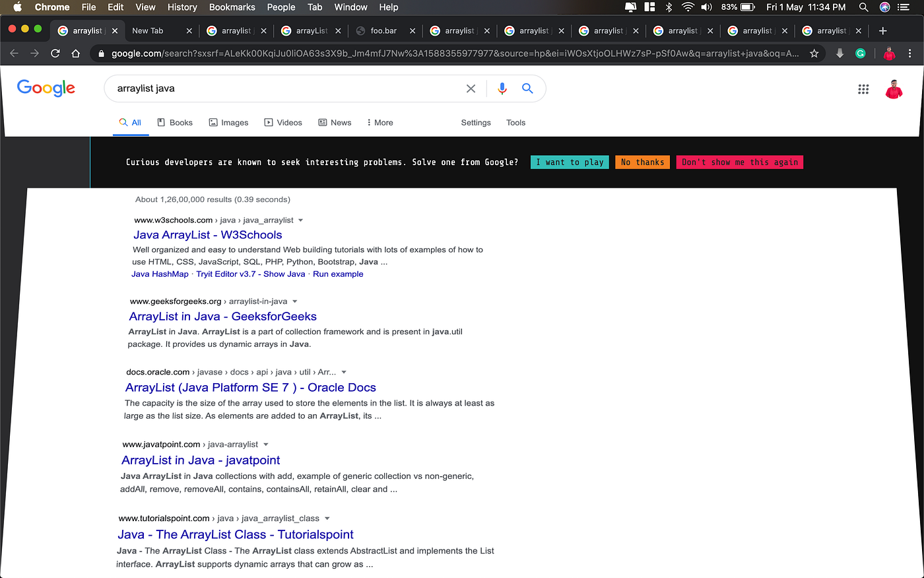Open the Grammarly extension icon
Screen dimensions: 924x578
coord(861,54)
